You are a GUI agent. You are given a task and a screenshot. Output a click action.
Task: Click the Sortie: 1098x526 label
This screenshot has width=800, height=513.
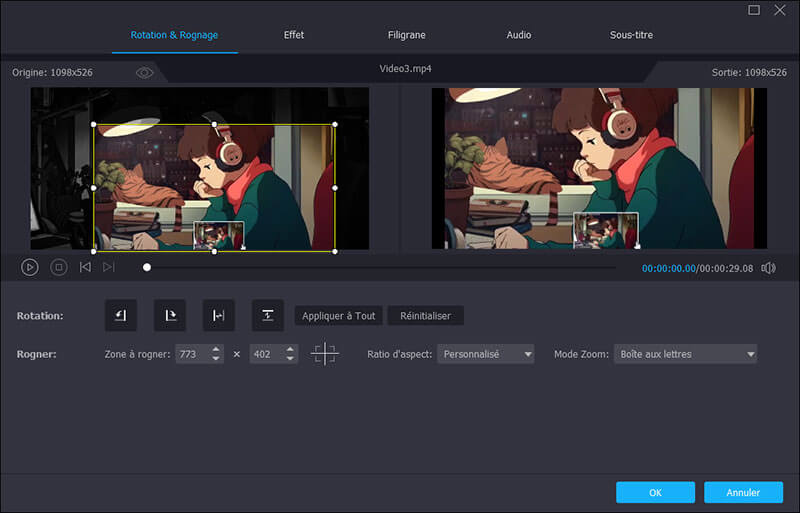click(x=749, y=72)
